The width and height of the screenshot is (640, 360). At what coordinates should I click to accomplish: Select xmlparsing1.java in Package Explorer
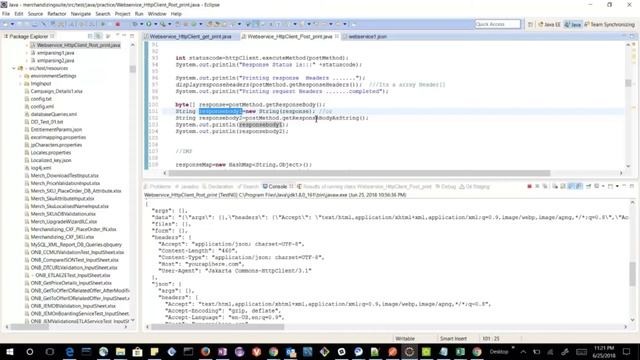[56, 53]
